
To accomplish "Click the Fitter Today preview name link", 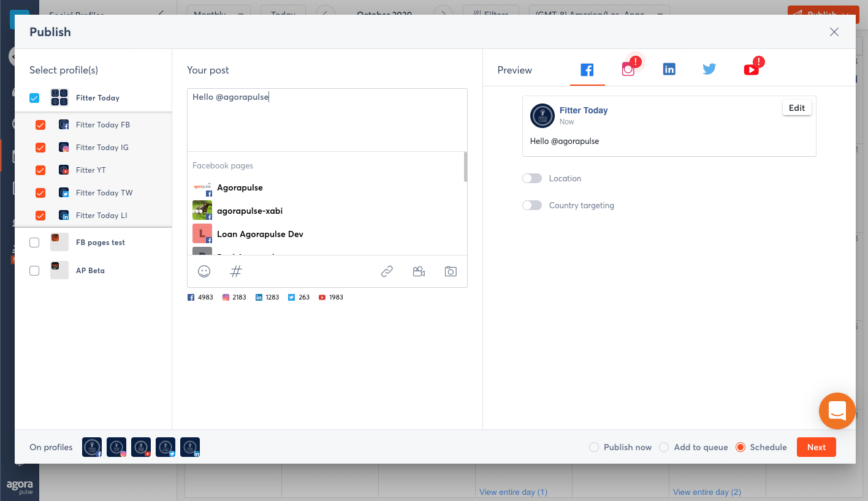I will (x=584, y=111).
